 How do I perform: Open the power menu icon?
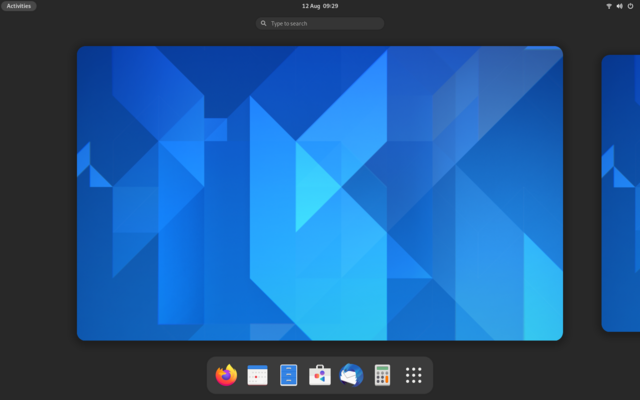click(630, 6)
